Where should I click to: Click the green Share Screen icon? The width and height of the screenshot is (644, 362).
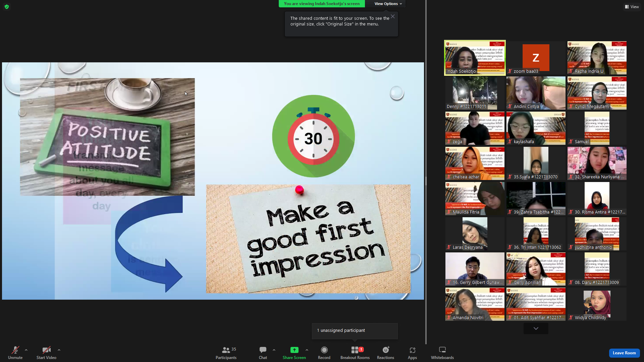[294, 350]
